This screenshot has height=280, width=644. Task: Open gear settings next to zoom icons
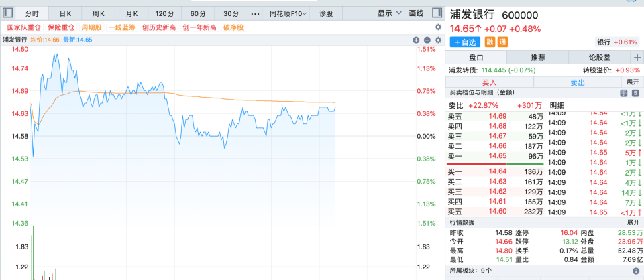point(438,40)
